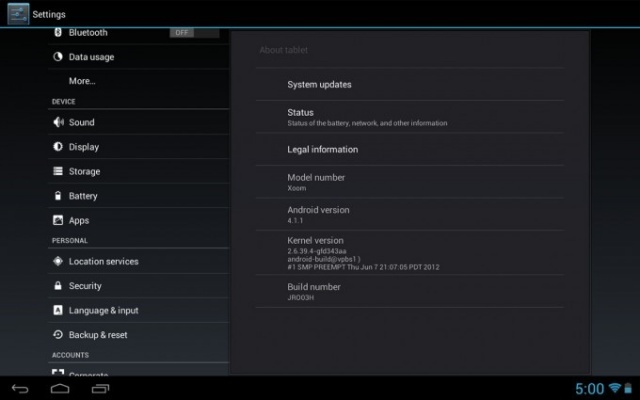The width and height of the screenshot is (640, 400).
Task: Open Data usage settings
Action: click(x=91, y=57)
